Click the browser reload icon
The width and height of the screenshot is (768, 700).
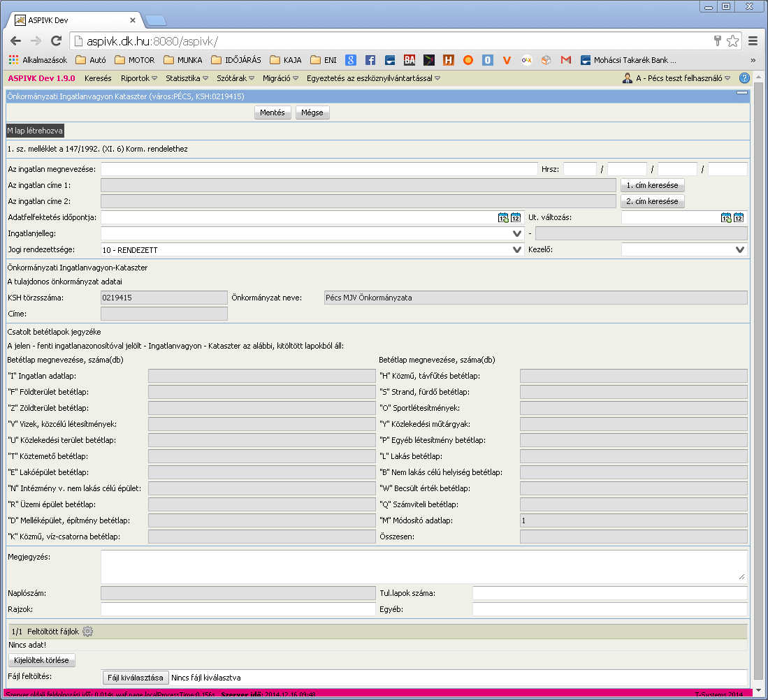tap(57, 41)
